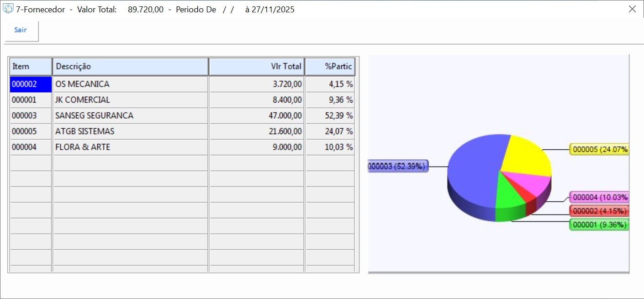This screenshot has width=644, height=299.
Task: Sort by the Item column header
Action: (31, 67)
